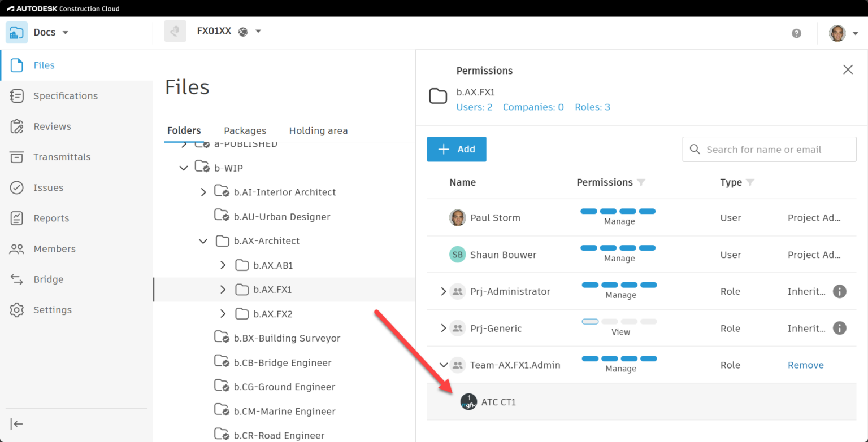This screenshot has width=868, height=442.
Task: Collapse the left sidebar using the arrow icon
Action: point(16,424)
